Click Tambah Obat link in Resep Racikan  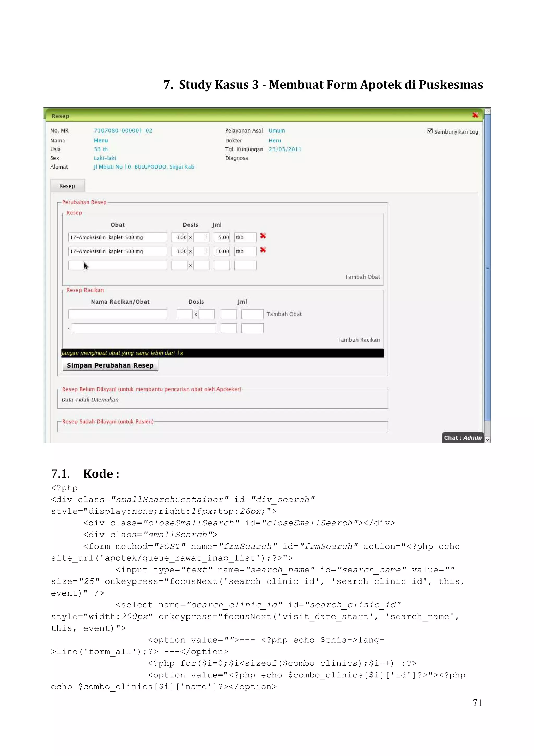284,314
